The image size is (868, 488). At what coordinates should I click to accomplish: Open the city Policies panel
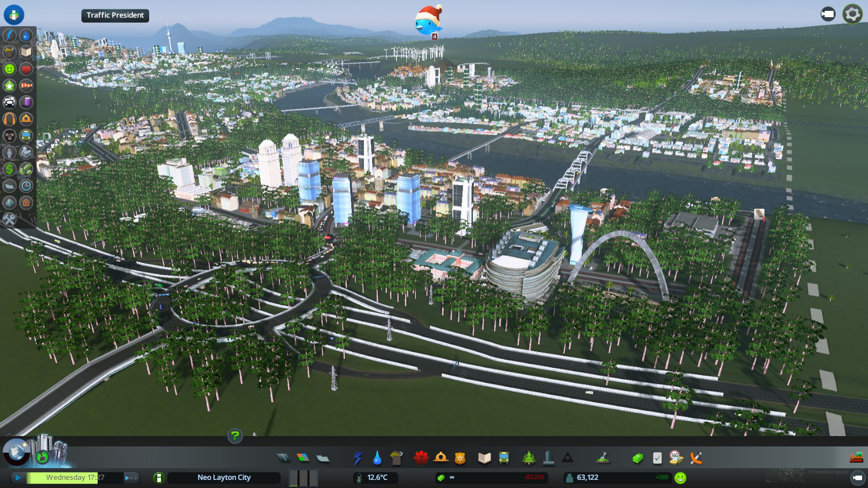click(657, 458)
